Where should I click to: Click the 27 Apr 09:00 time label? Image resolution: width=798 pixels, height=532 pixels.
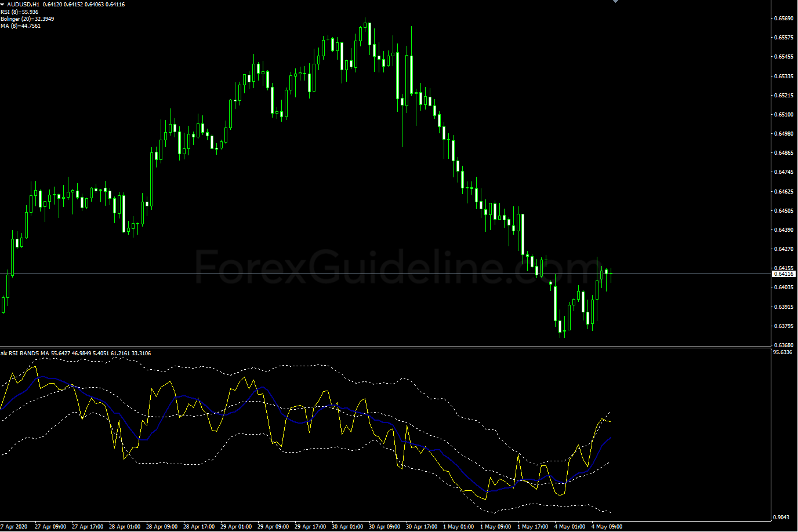pos(50,527)
